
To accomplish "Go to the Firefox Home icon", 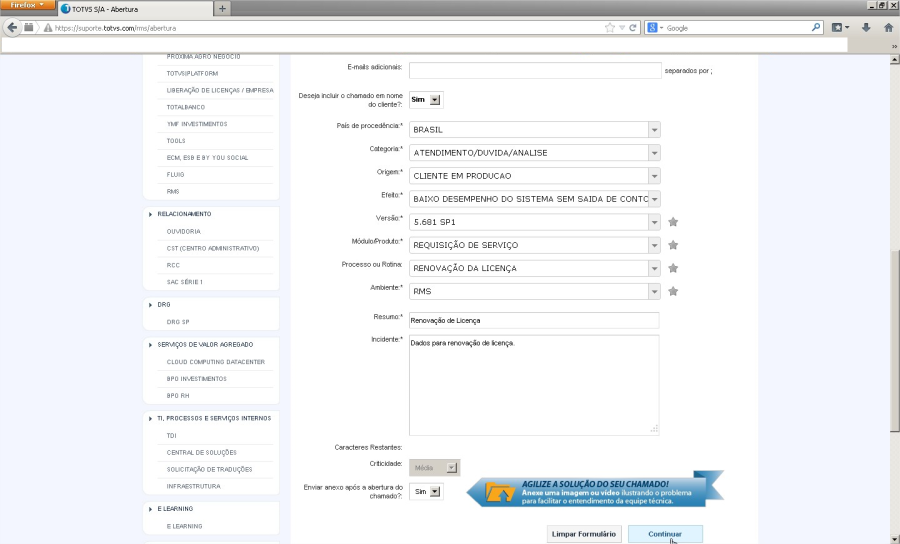I will (889, 28).
